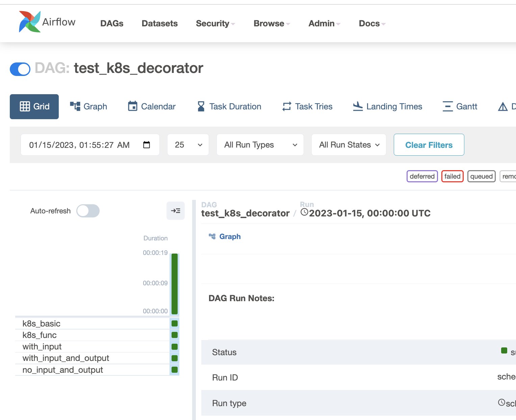Expand the Admin menu
The image size is (516, 420).
(325, 23)
